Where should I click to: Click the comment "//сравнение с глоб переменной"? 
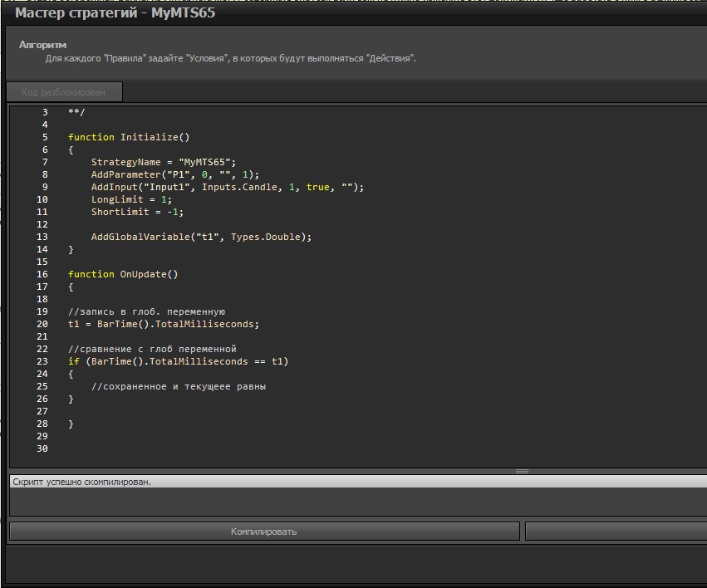click(x=152, y=349)
